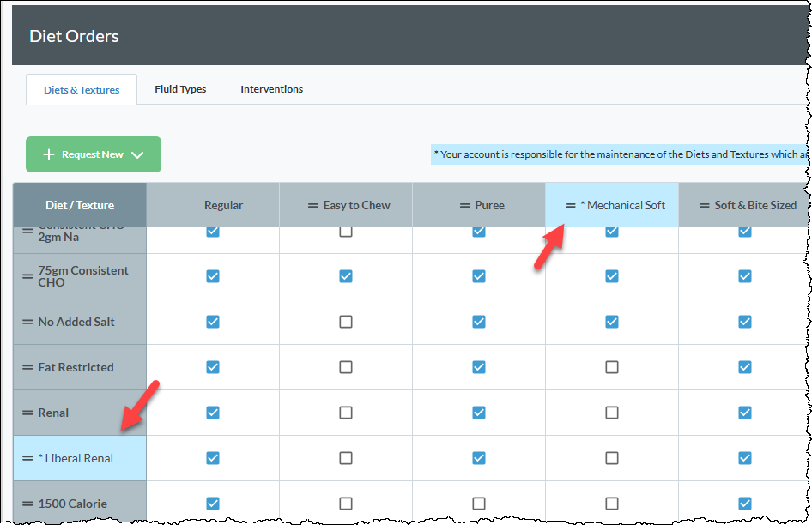Click the account responsibility notice banner
812x525 pixels.
tap(620, 154)
